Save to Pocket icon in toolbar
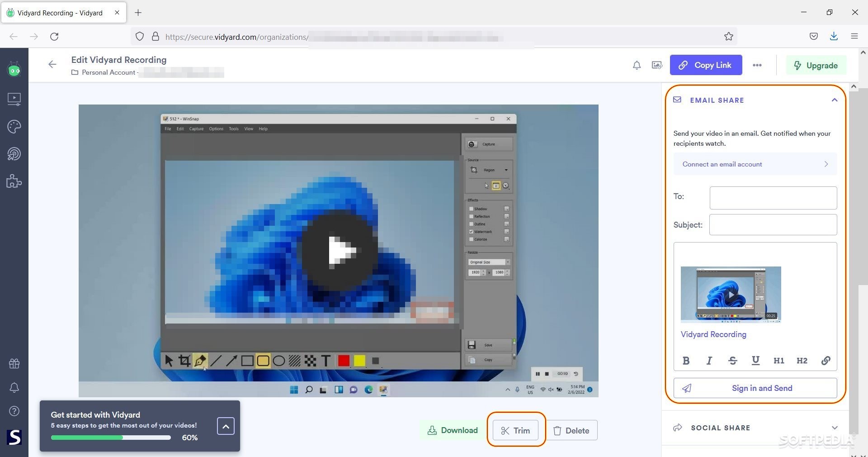868x457 pixels. [x=813, y=37]
